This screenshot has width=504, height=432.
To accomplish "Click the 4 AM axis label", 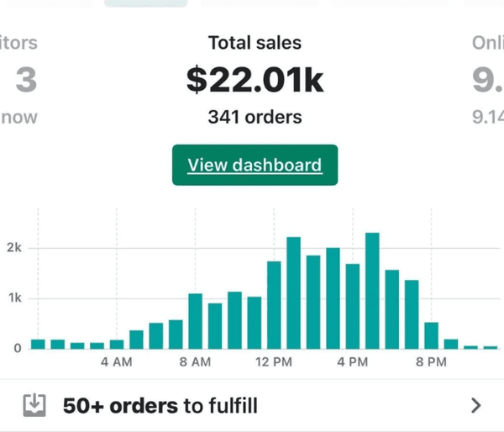I will tap(116, 362).
